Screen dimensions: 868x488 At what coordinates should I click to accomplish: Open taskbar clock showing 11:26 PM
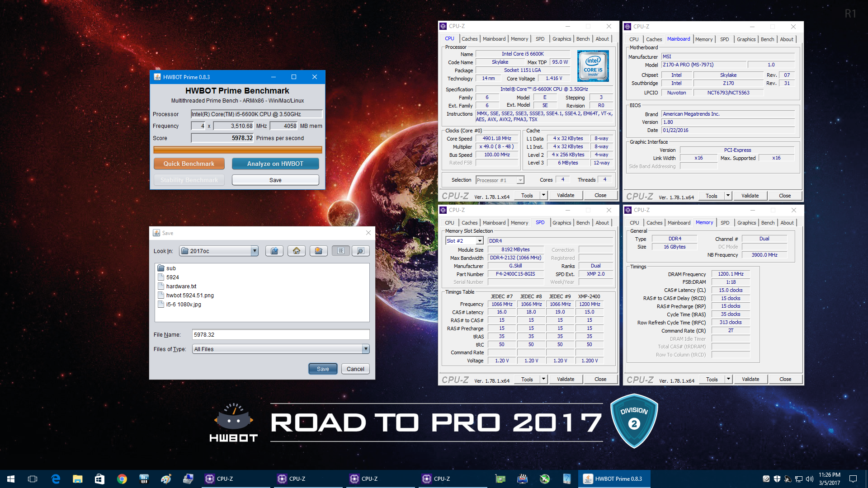(x=829, y=479)
